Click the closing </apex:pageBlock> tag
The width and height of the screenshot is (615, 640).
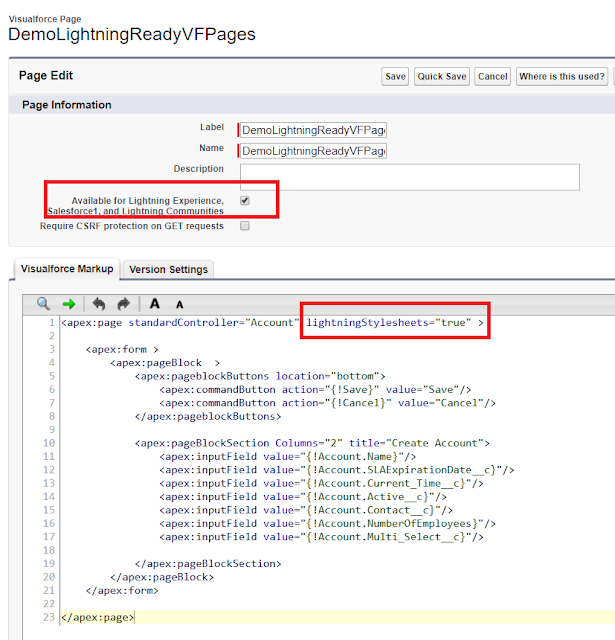(x=162, y=577)
